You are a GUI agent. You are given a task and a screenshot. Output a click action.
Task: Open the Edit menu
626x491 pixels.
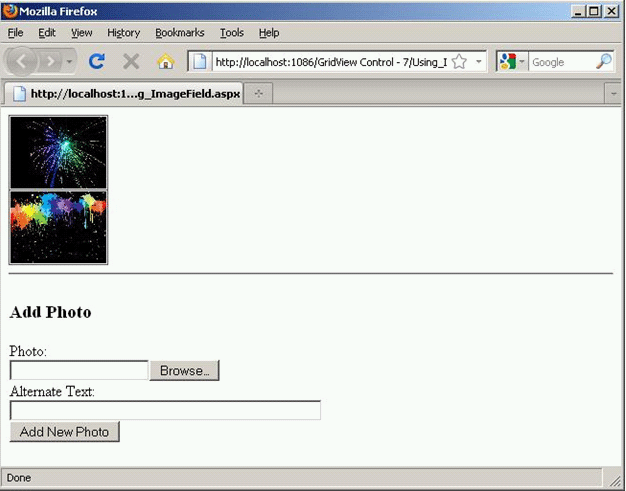pos(47,33)
